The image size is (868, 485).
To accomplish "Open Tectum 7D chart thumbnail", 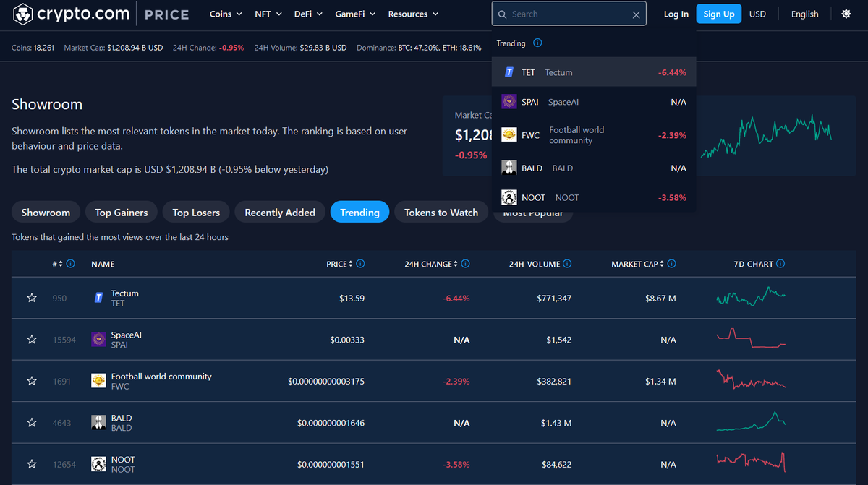I will [750, 296].
